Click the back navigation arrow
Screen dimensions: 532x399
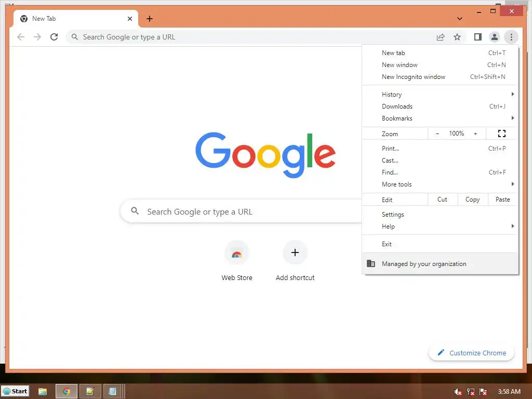(21, 37)
